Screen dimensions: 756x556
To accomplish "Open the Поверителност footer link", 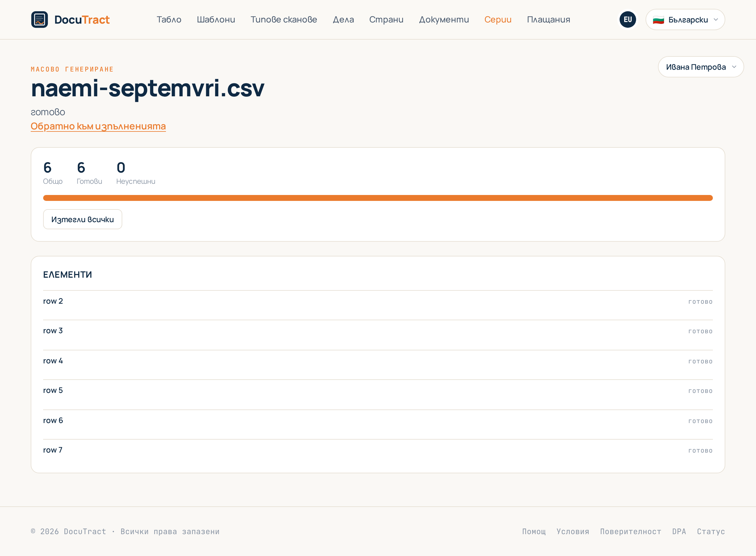I will (x=630, y=531).
